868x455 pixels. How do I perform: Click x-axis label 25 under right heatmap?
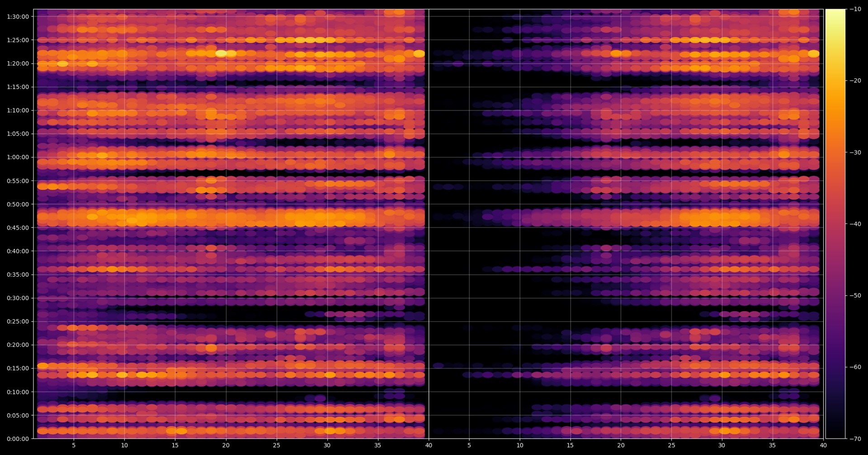(x=672, y=446)
